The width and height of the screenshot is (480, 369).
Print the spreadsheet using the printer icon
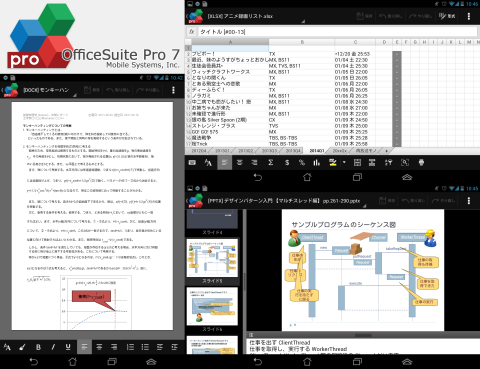point(421,163)
